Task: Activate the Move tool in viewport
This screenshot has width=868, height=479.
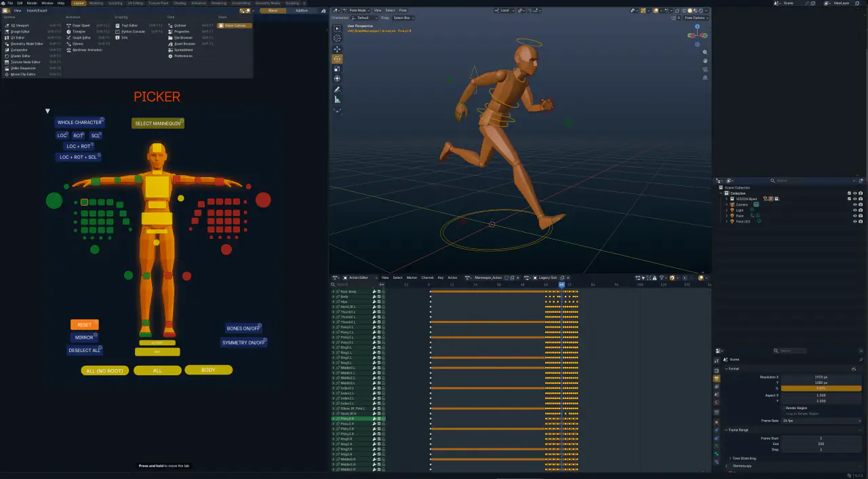Action: coord(337,49)
